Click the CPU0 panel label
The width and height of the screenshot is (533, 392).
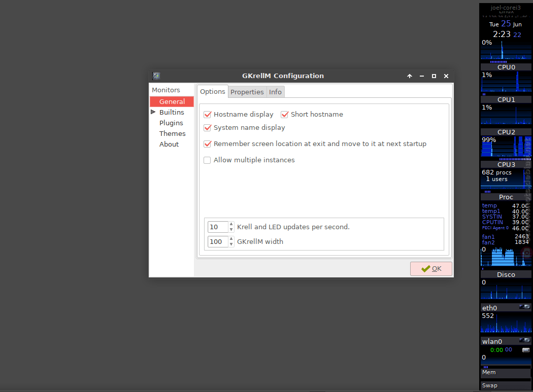pos(506,67)
